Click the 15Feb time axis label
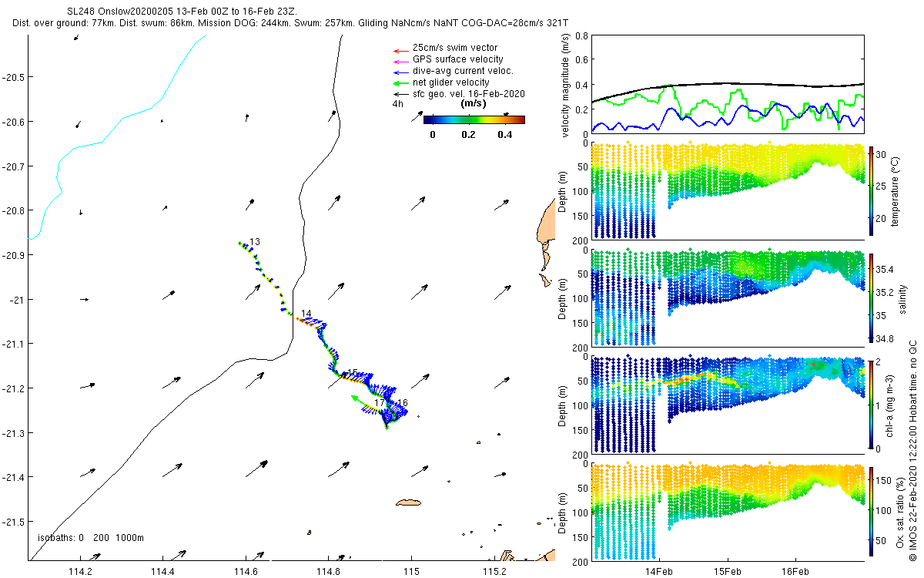924x578 pixels. pos(727,571)
